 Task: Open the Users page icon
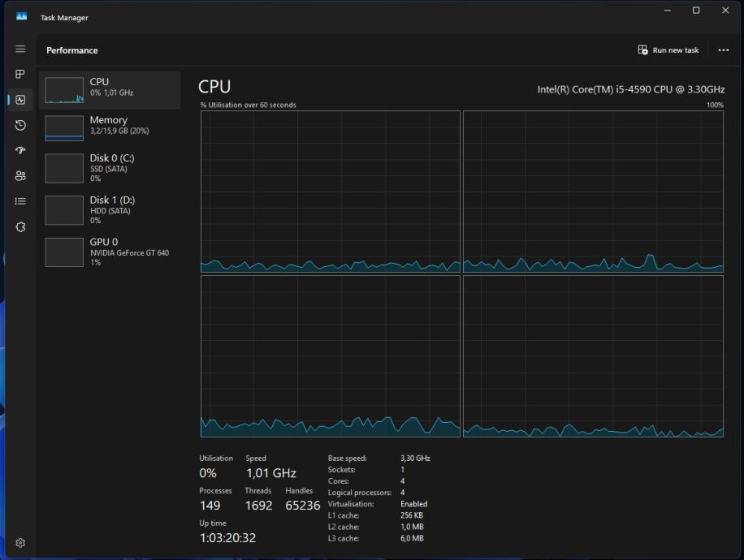(20, 176)
